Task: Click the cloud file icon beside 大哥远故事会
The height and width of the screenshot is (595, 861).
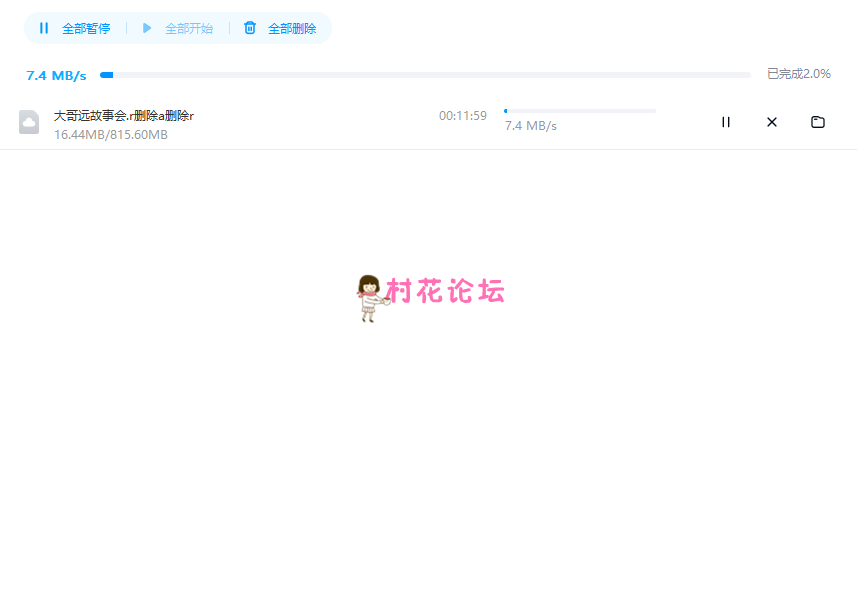Action: [29, 122]
